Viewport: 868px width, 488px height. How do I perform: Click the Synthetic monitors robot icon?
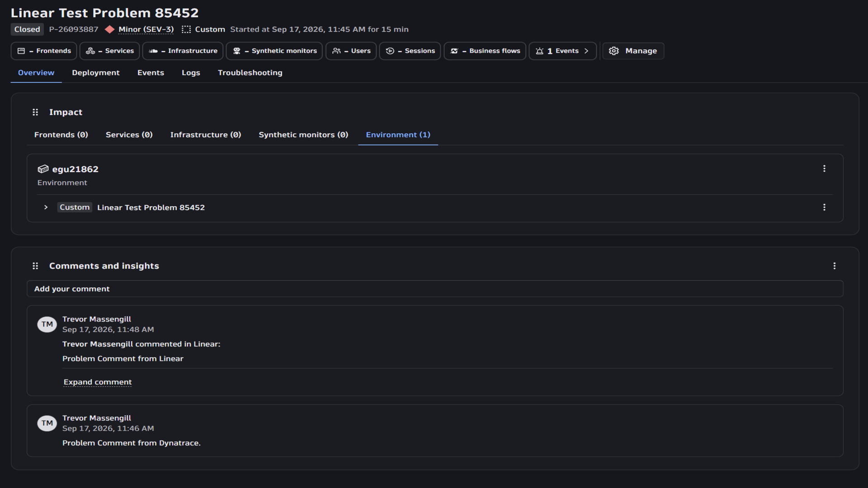coord(236,51)
